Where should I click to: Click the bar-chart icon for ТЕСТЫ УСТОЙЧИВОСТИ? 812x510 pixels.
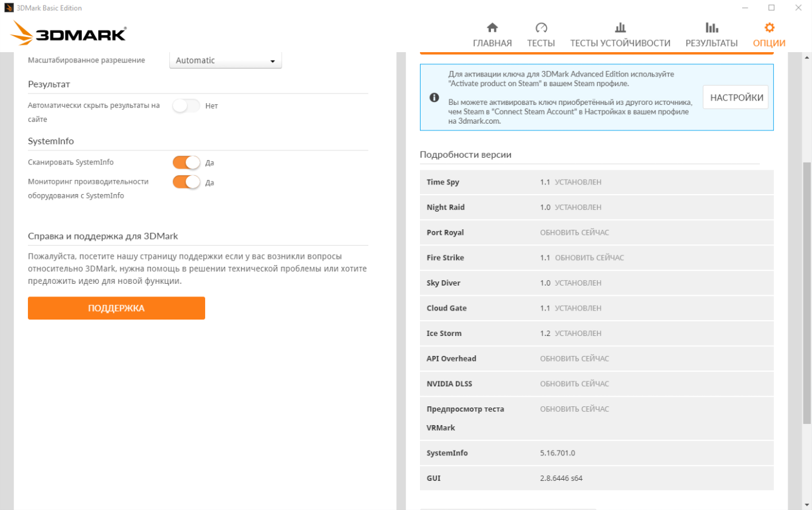tap(620, 28)
